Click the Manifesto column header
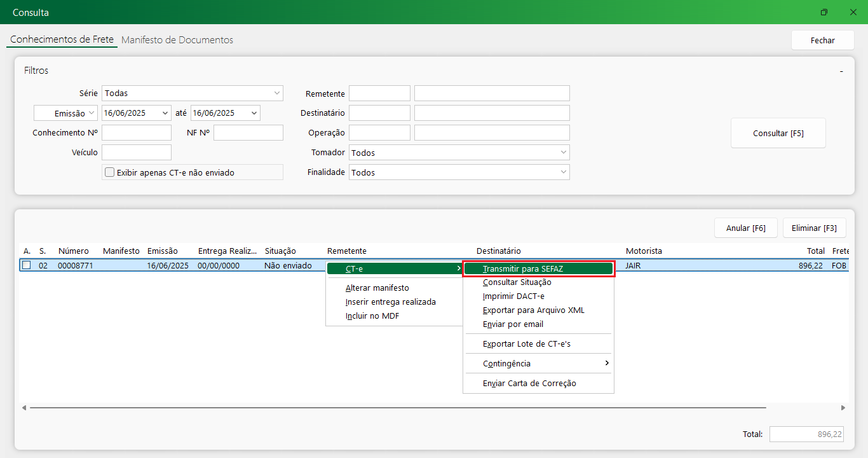 tap(121, 251)
